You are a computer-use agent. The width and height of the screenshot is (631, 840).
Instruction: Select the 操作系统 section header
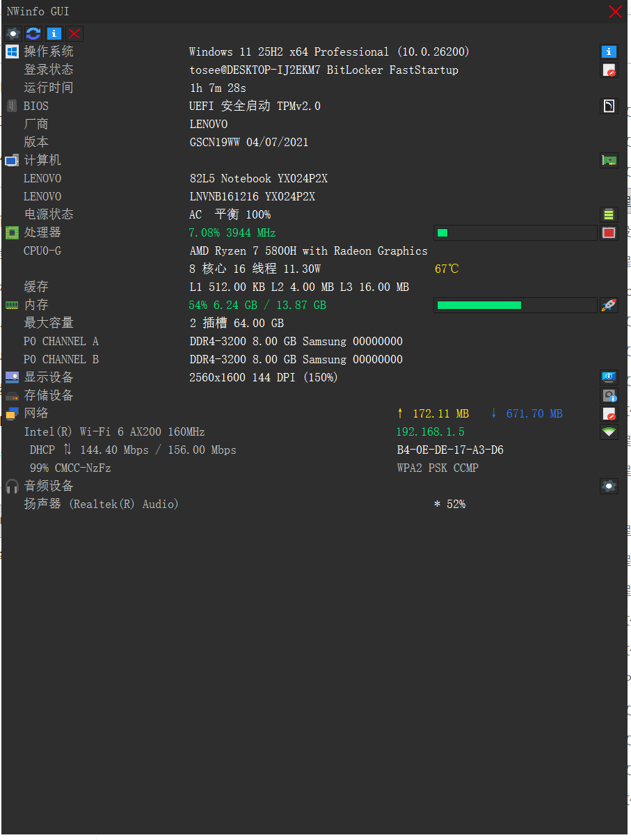coord(48,51)
